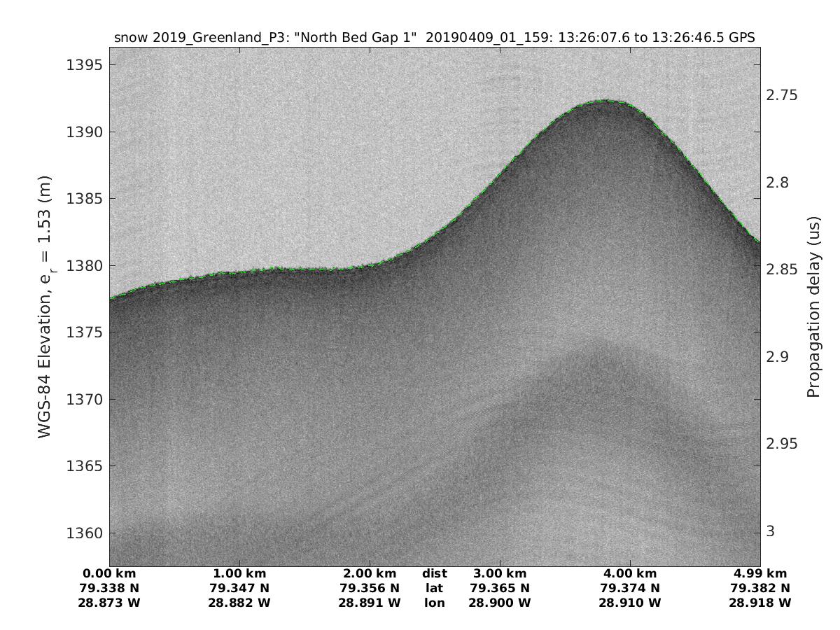840x630 pixels.
Task: Click the 'lat' x-axis legend text
Action: 434,588
